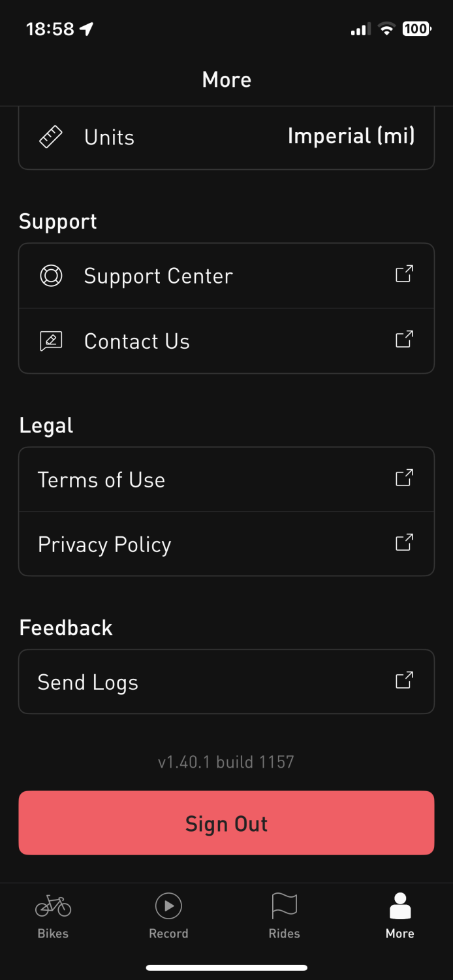Viewport: 453px width, 980px height.
Task: Tap the Record play icon
Action: tap(168, 906)
